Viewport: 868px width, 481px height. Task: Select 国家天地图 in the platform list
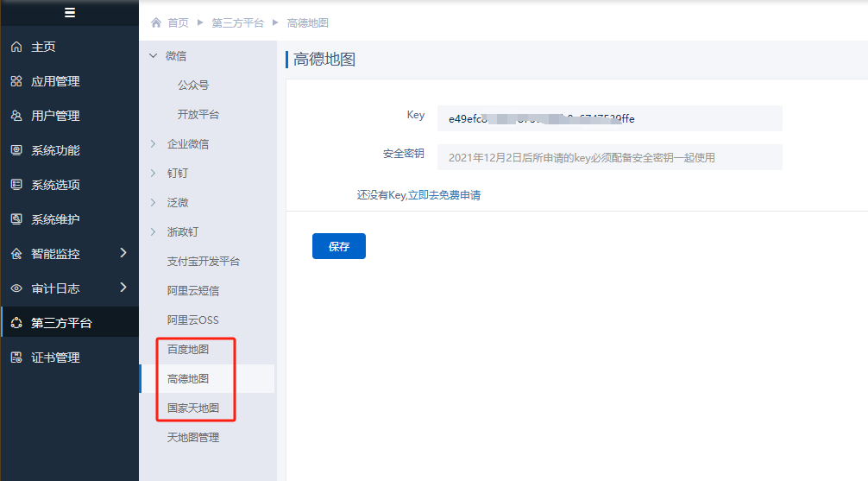tap(193, 408)
